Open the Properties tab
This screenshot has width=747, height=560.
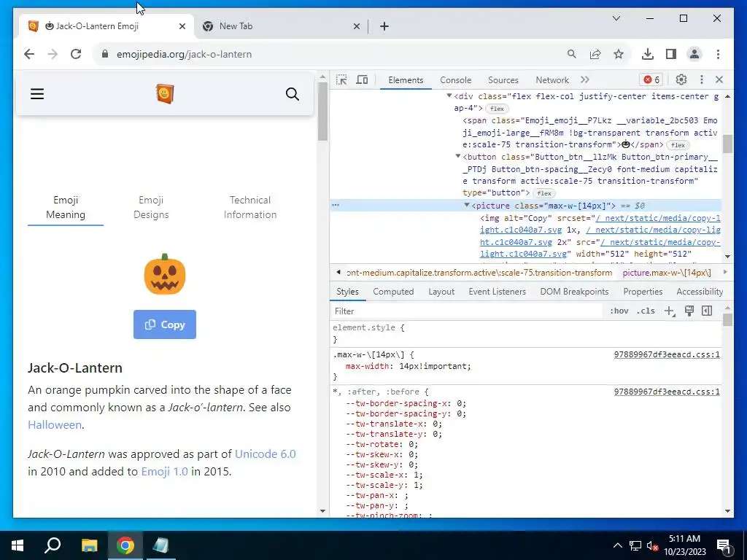643,292
